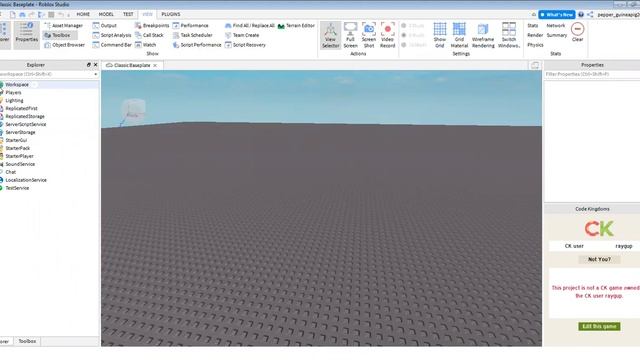Screen dimensions: 640x360
Task: Show Physics stats
Action: point(535,45)
